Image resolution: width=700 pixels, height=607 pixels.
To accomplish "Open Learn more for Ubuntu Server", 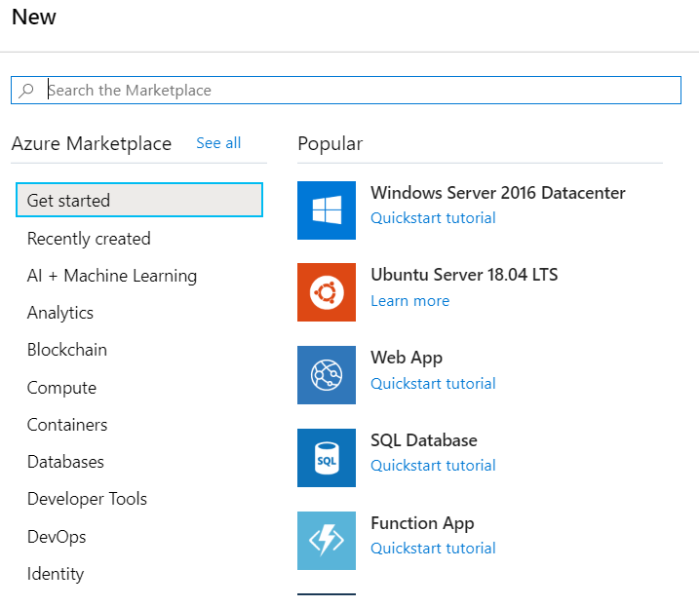I will point(409,301).
